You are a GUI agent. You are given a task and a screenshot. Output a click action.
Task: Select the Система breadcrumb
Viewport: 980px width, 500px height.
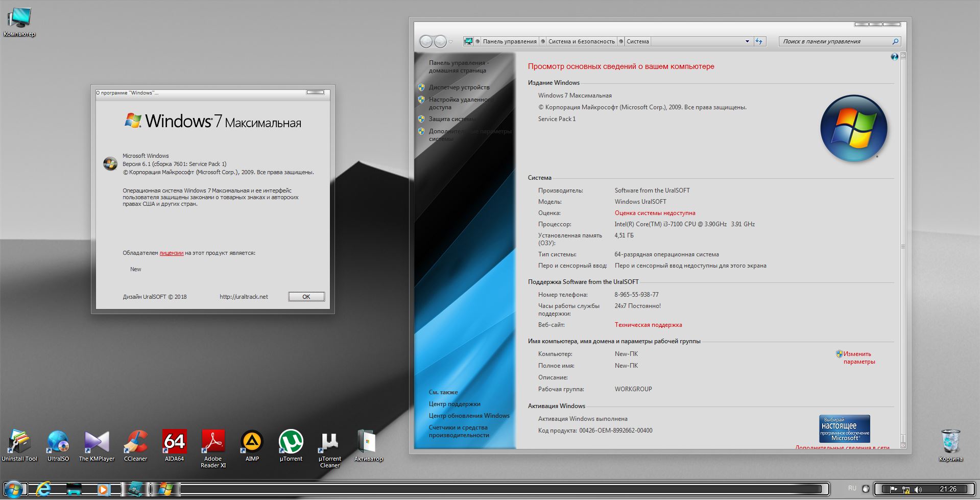pyautogui.click(x=638, y=41)
